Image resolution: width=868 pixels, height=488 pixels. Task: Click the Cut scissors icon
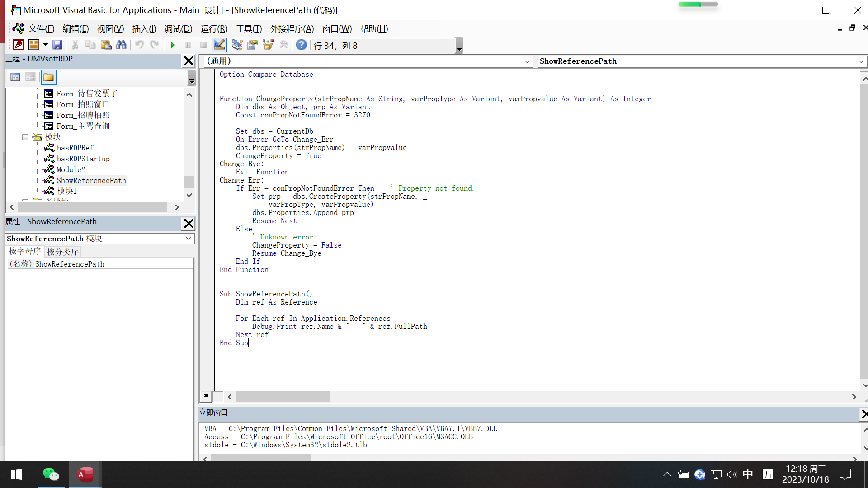coord(75,45)
